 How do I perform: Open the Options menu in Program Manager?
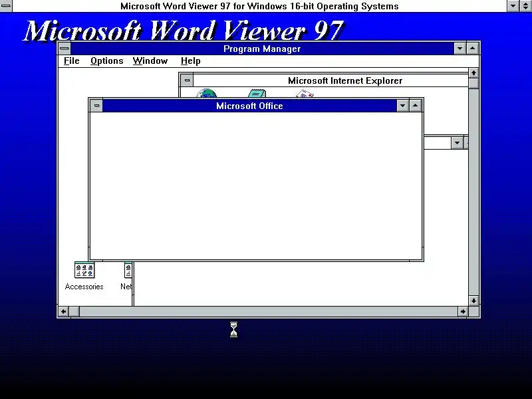(x=107, y=61)
